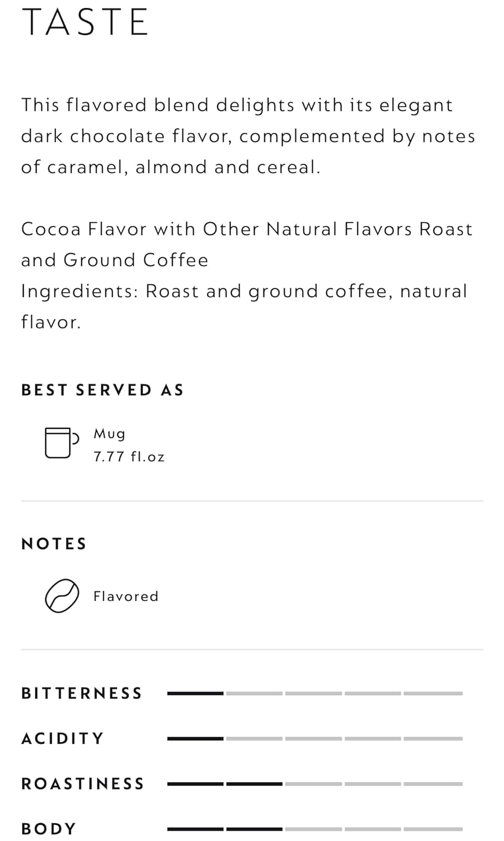Click the BITTERNESS label

click(x=82, y=694)
